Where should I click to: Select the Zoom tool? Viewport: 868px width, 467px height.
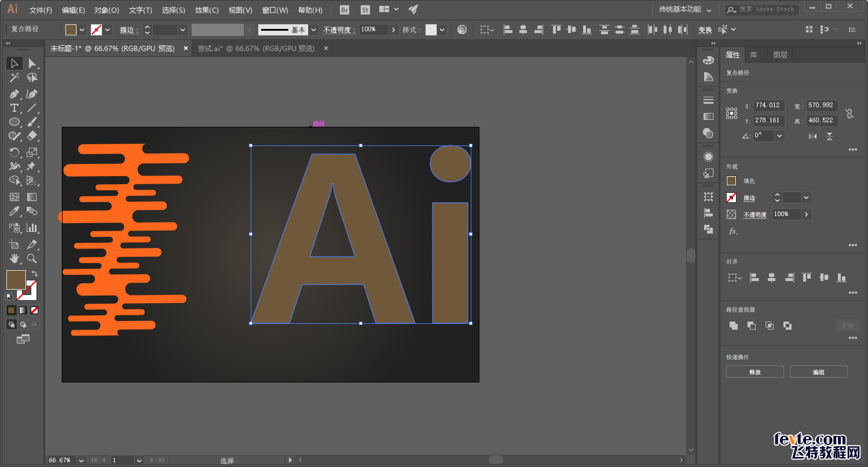point(32,258)
